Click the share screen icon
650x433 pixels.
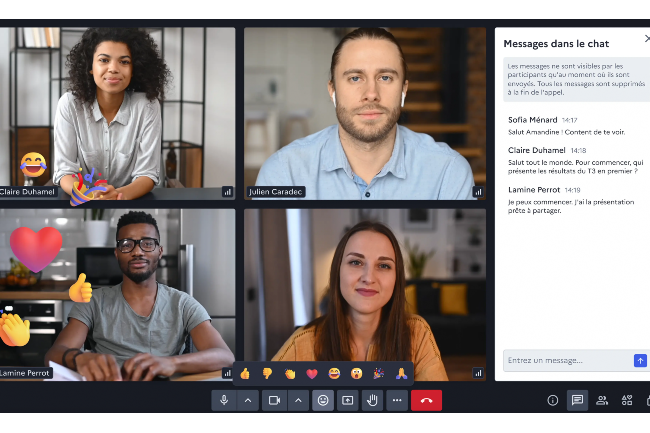[348, 400]
